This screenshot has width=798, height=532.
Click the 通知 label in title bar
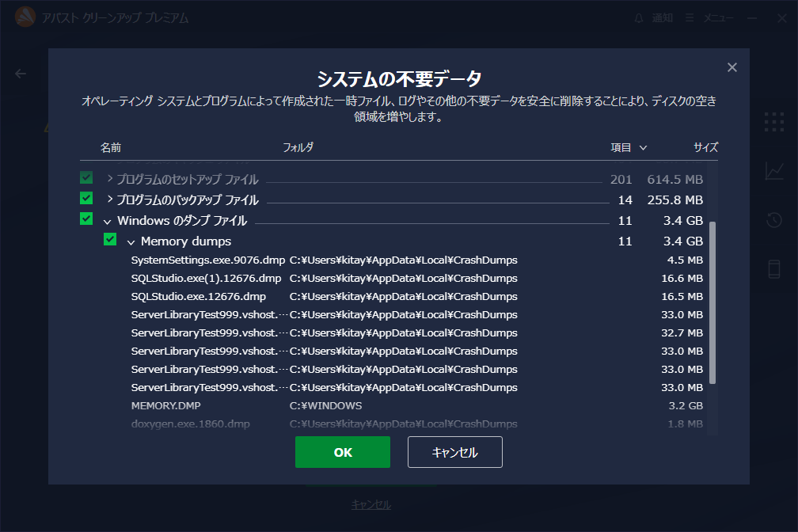[x=662, y=18]
